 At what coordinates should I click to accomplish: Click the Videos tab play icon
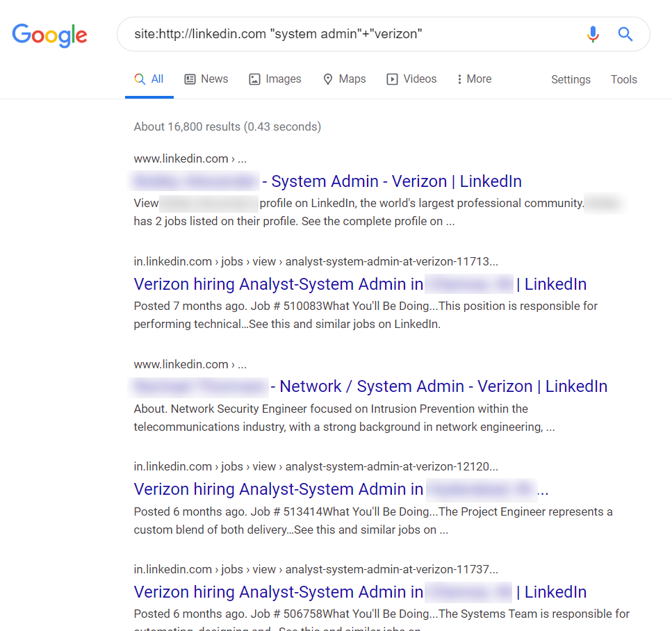tap(392, 79)
